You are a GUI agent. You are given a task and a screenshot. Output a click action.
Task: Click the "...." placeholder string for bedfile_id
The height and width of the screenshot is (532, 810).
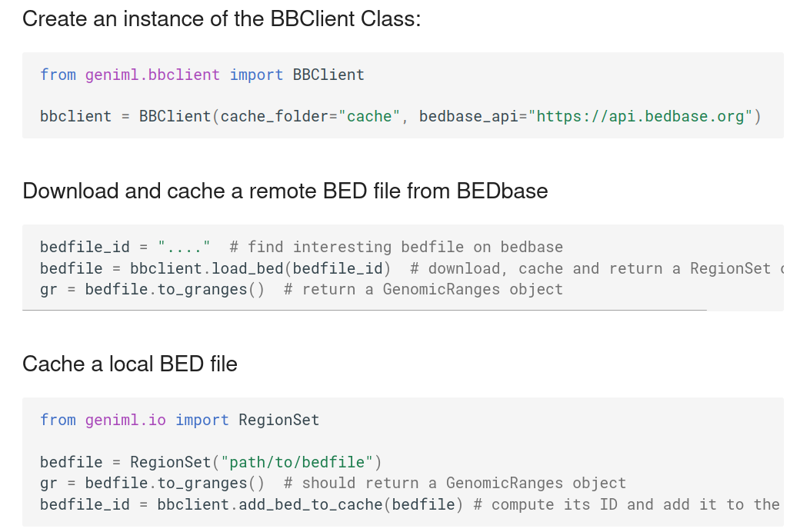pyautogui.click(x=184, y=247)
